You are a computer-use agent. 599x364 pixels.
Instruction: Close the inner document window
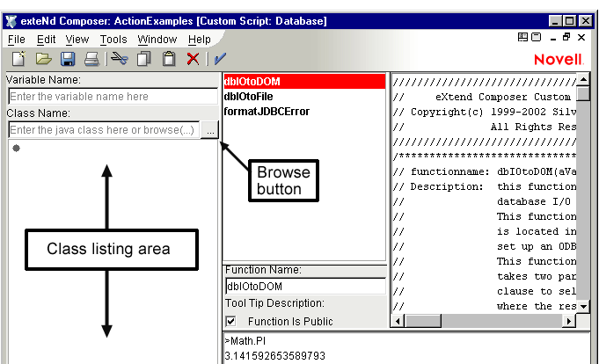pos(581,37)
